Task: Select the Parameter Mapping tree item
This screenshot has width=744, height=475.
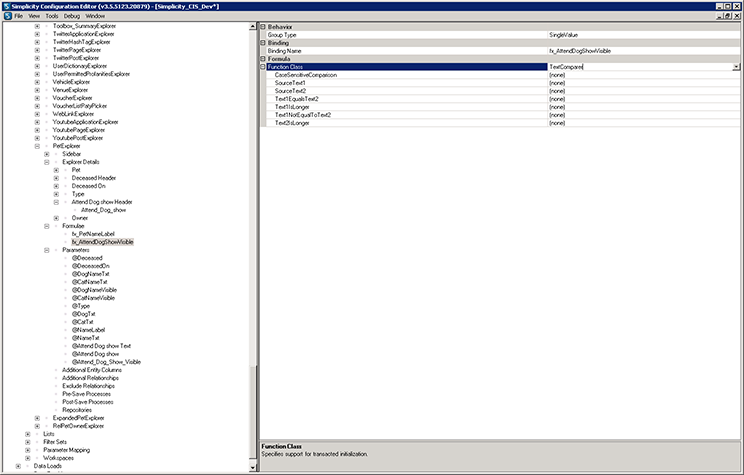Action: [x=66, y=450]
